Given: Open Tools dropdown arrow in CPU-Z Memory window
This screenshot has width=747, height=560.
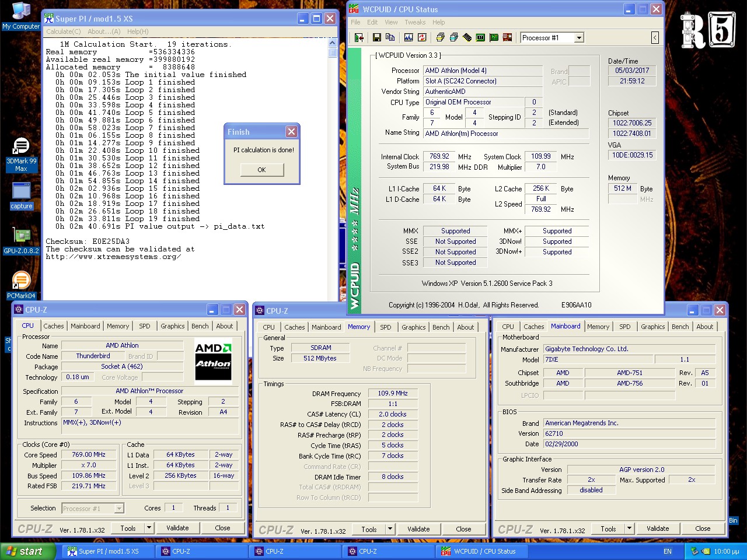Looking at the screenshot, I should (x=390, y=529).
